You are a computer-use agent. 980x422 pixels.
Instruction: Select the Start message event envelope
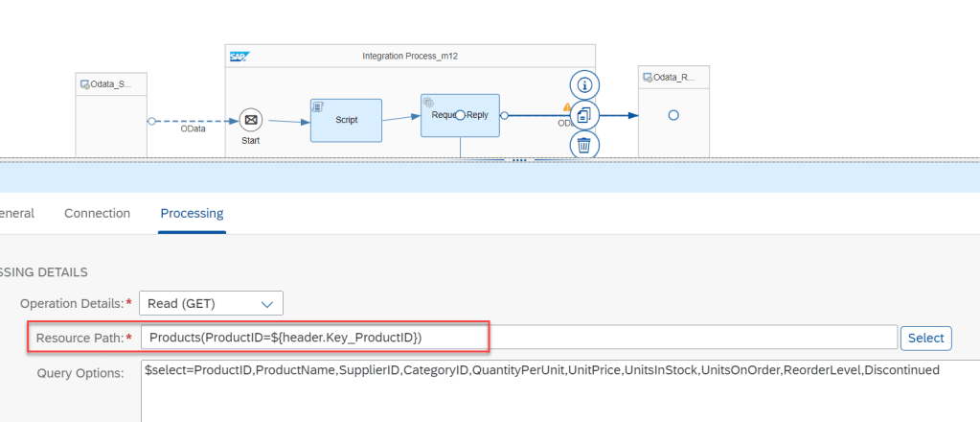[251, 120]
